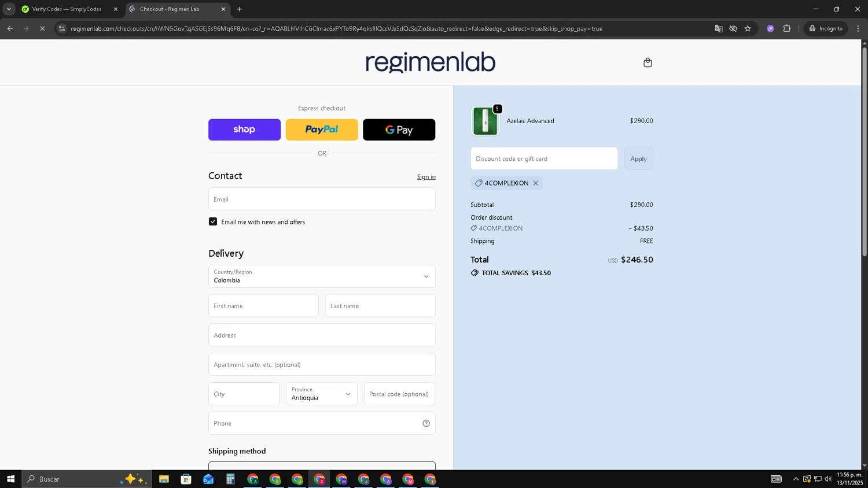Go back to the previous page
This screenshot has width=868, height=488.
point(10,28)
